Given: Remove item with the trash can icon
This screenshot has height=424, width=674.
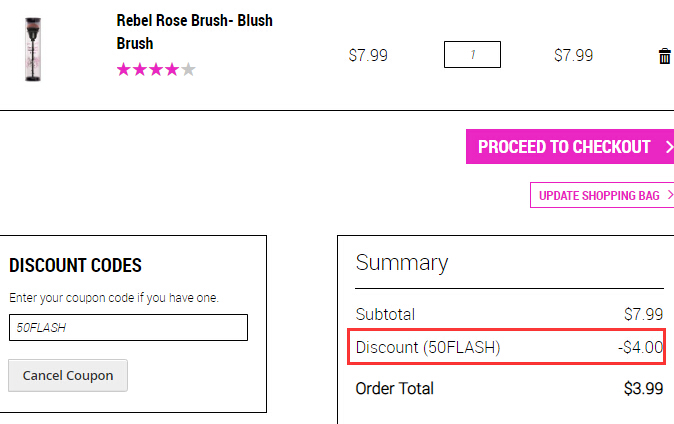Looking at the screenshot, I should click(665, 56).
